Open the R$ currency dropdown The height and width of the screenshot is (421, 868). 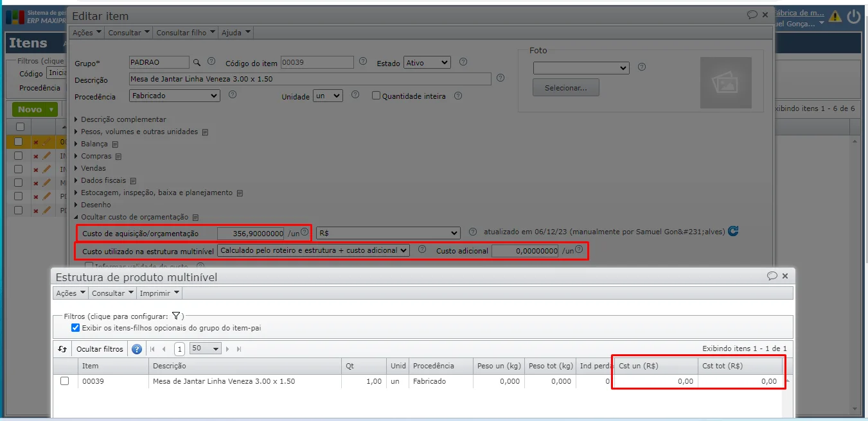[389, 232]
